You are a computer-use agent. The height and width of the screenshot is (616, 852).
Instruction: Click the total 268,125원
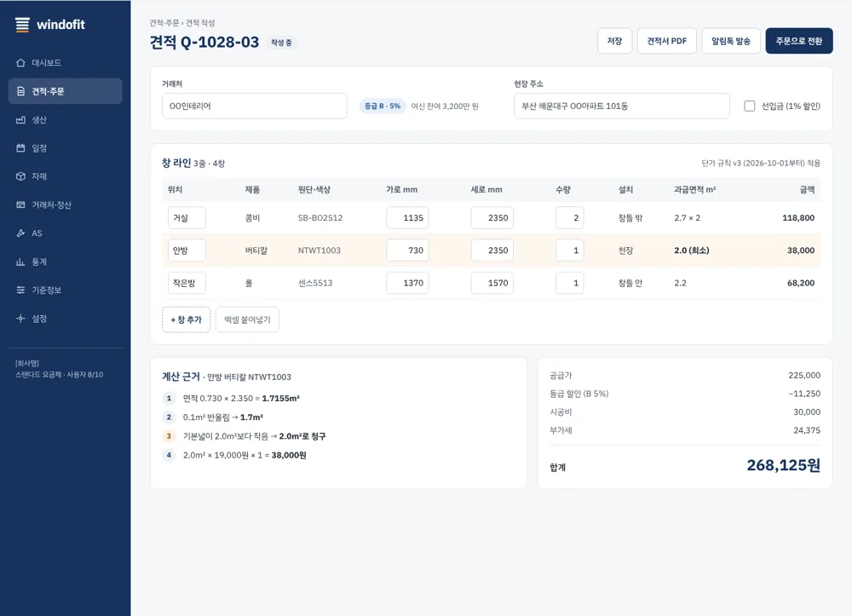coord(784,465)
